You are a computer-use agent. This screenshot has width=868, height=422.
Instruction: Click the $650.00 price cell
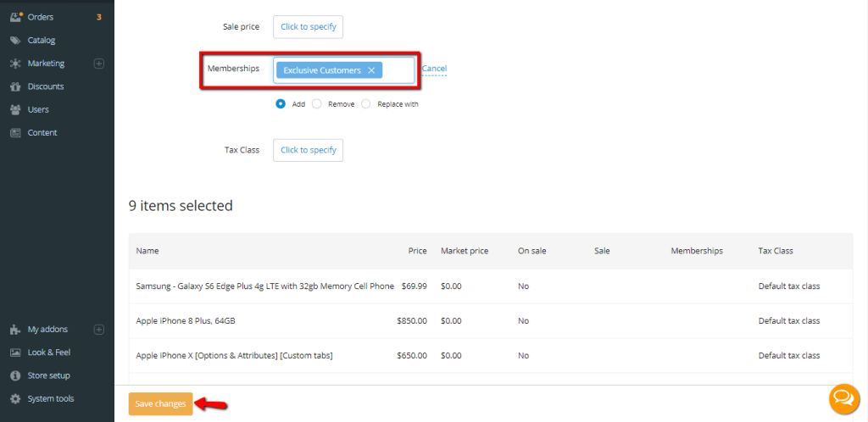tap(412, 356)
